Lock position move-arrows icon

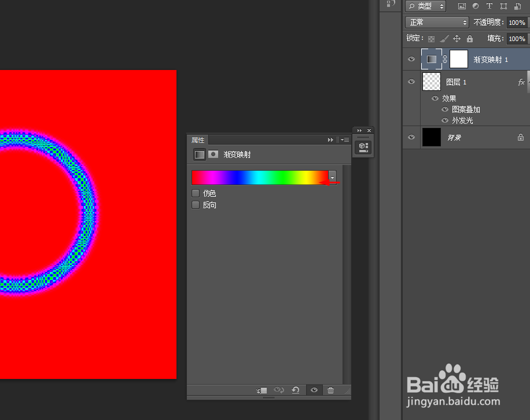tap(457, 39)
